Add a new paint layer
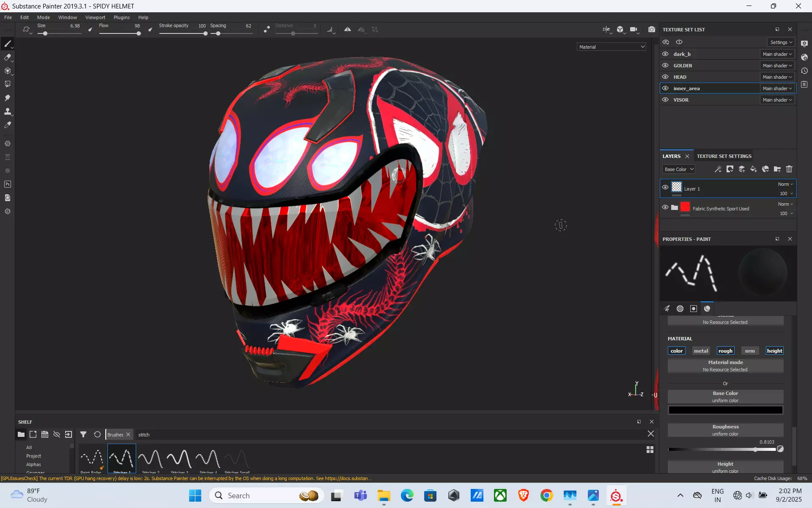Image resolution: width=812 pixels, height=508 pixels. pos(742,169)
